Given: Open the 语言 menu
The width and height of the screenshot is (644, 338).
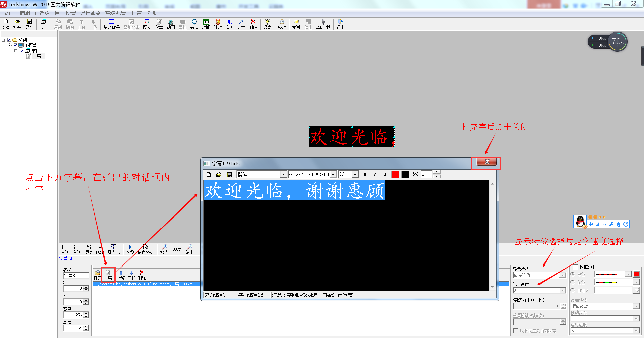Looking at the screenshot, I should pos(136,13).
